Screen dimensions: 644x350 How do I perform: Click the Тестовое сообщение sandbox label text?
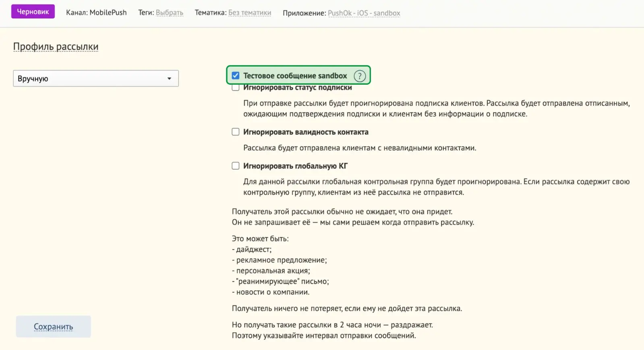click(295, 76)
